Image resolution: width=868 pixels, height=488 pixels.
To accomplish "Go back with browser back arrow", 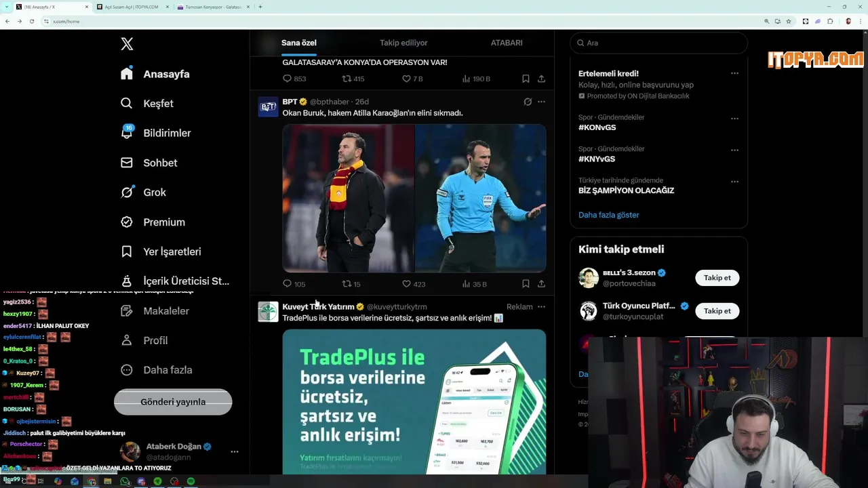I will tap(7, 21).
